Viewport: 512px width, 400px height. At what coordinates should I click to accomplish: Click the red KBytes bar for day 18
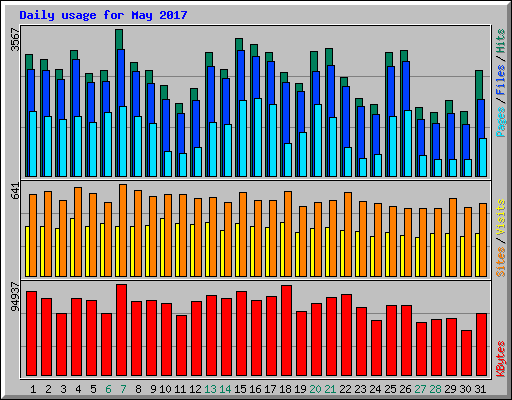coord(287,330)
